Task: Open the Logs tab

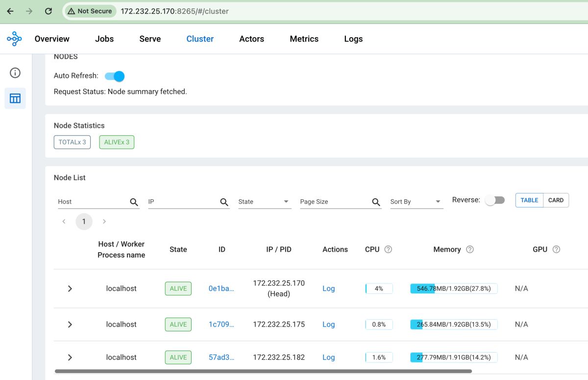Action: 353,39
